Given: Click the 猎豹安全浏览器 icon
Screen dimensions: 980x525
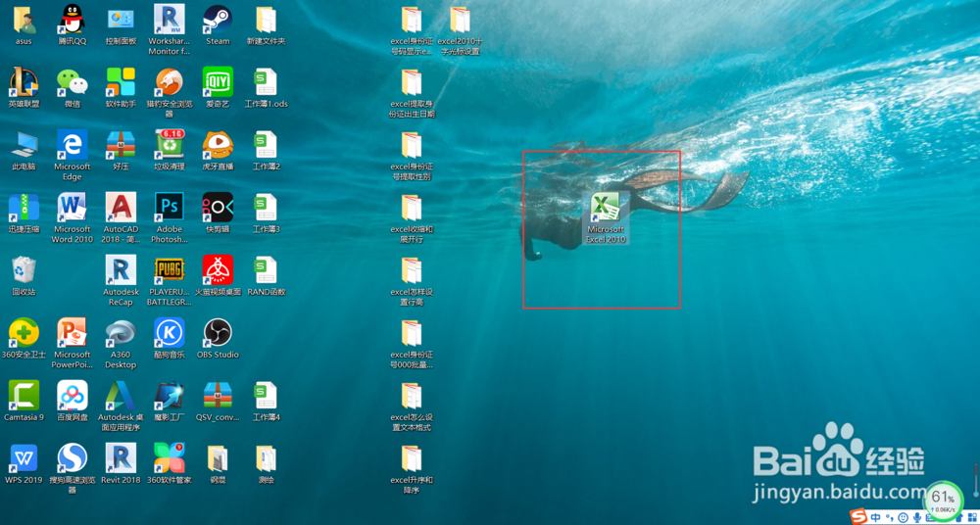Looking at the screenshot, I should pos(169,92).
